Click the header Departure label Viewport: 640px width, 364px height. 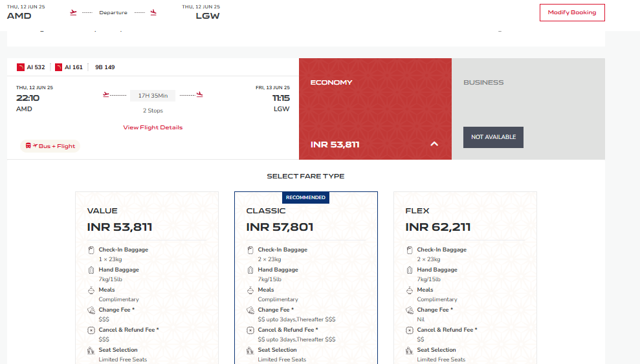pyautogui.click(x=113, y=13)
